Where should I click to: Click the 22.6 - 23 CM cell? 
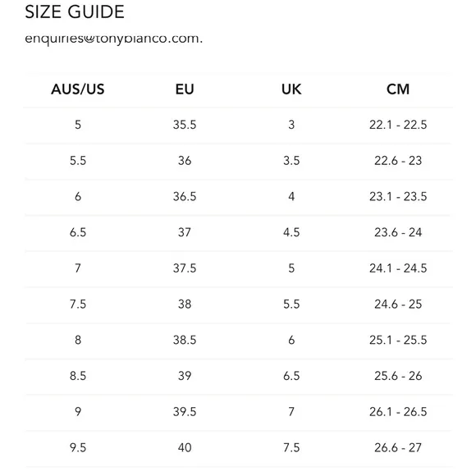(398, 161)
